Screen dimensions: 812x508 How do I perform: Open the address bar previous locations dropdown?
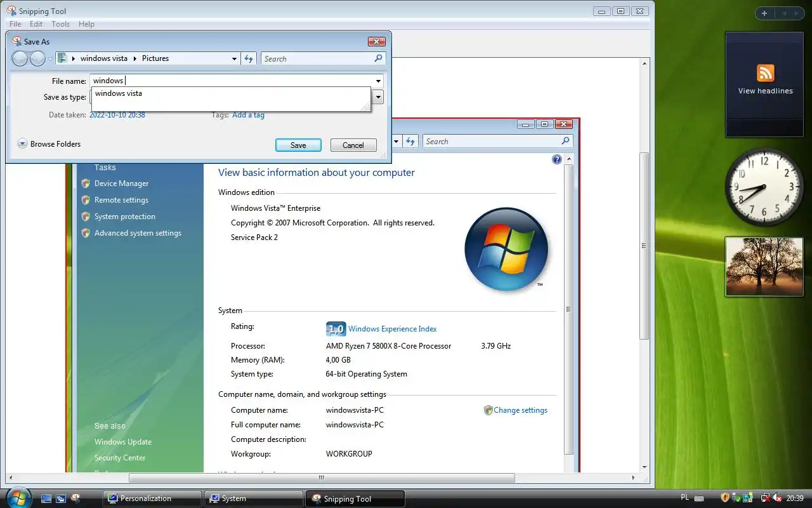click(234, 58)
